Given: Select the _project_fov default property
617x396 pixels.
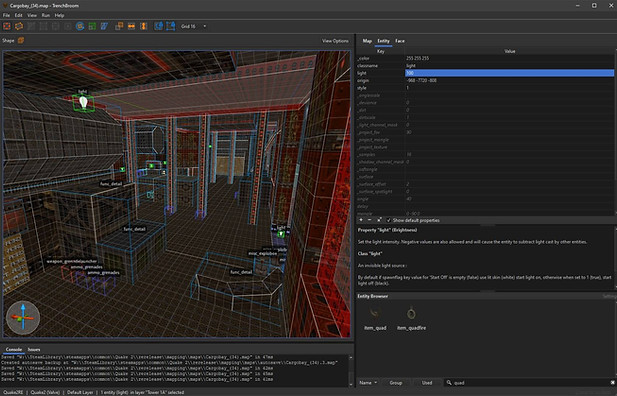Looking at the screenshot, I should tap(485, 132).
